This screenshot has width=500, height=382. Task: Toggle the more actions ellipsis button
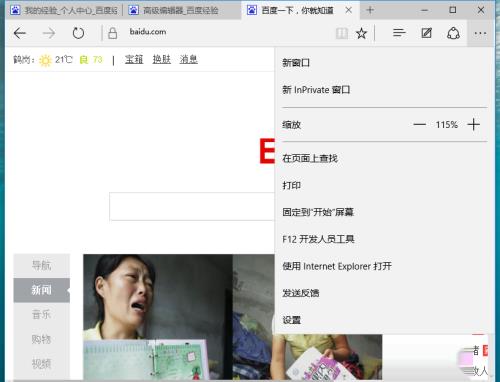480,33
